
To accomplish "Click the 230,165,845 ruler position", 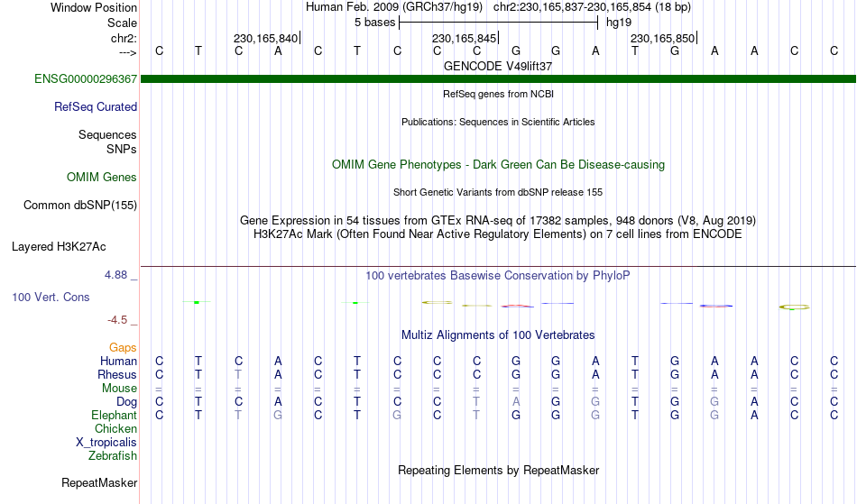I will [464, 38].
